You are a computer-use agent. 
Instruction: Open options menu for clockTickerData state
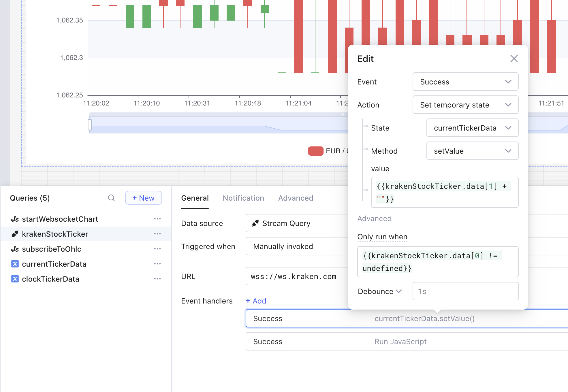point(157,279)
